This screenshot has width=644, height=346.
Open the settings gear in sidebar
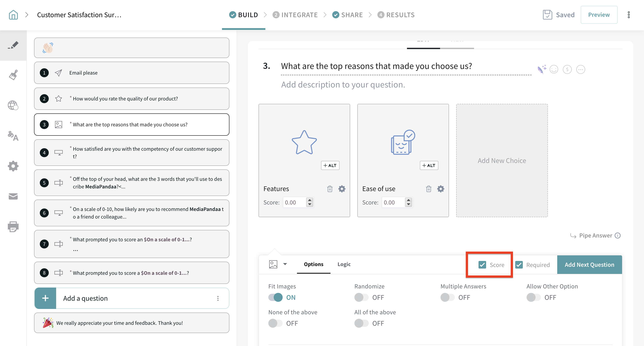tap(13, 166)
